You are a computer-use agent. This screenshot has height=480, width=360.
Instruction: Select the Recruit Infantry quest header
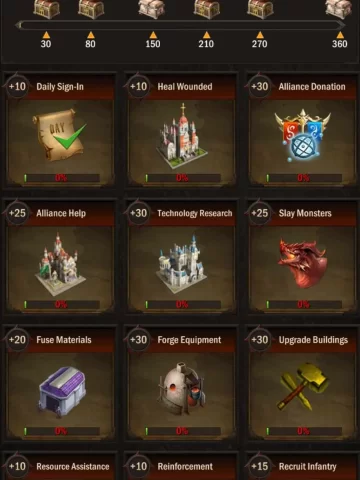[x=303, y=466]
